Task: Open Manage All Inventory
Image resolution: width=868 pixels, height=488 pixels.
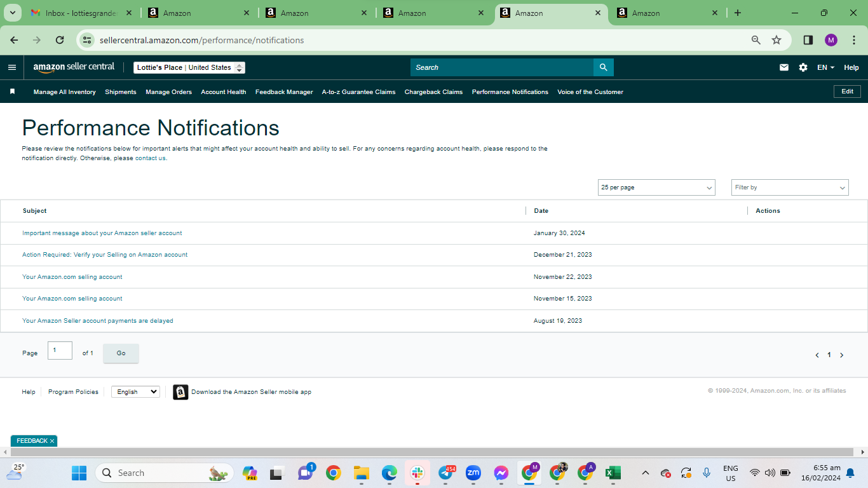Action: (x=65, y=92)
